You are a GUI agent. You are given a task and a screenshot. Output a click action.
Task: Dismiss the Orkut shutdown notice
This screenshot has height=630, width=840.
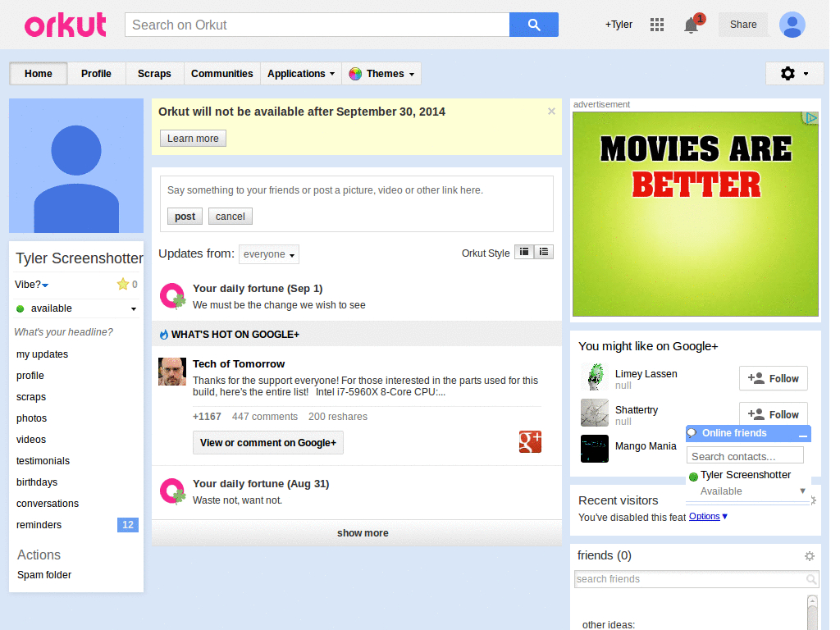[x=551, y=112]
